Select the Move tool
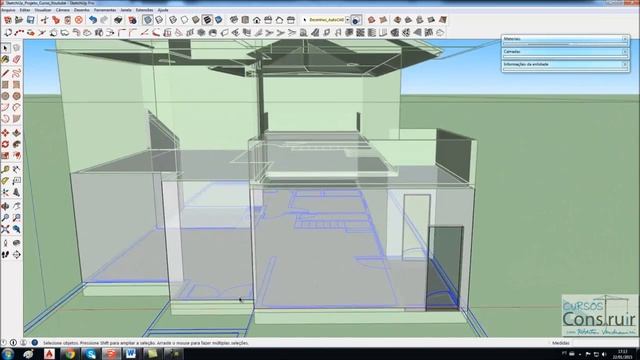640x360 pixels. click(5, 133)
